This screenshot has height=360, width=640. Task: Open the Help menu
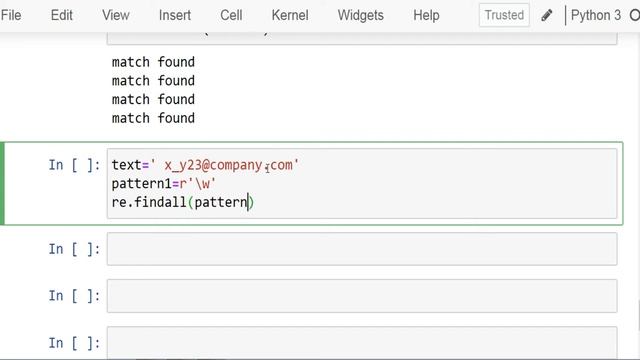[426, 16]
